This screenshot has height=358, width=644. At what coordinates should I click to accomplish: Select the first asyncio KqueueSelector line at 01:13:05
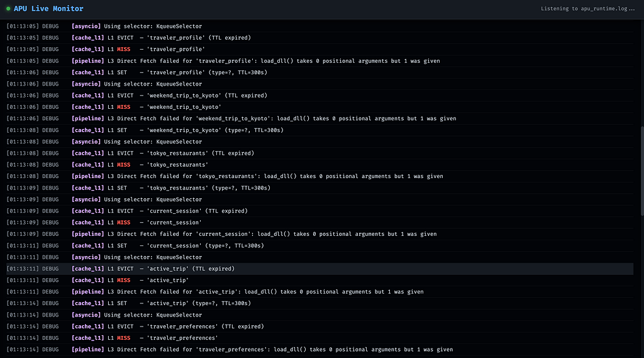coord(319,26)
